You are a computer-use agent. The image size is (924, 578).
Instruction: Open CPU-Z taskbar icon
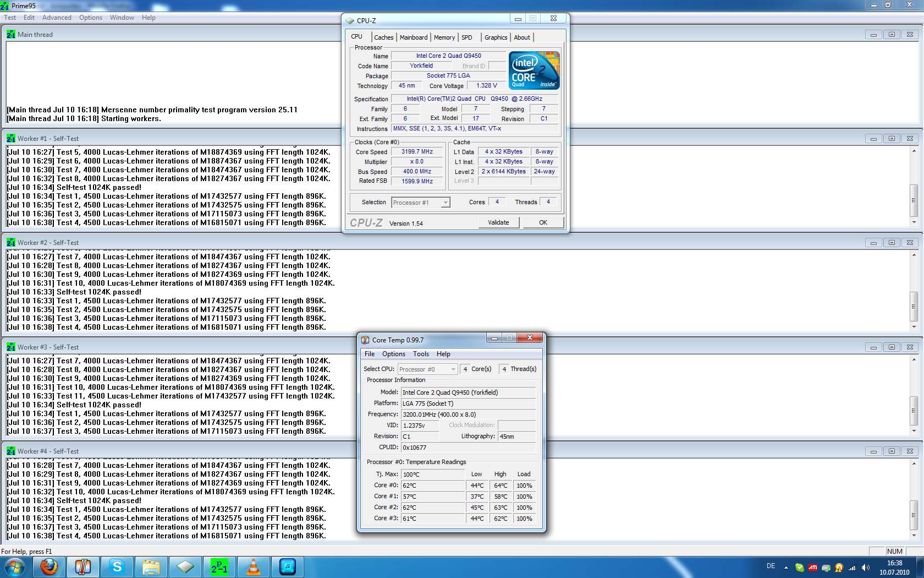point(185,566)
